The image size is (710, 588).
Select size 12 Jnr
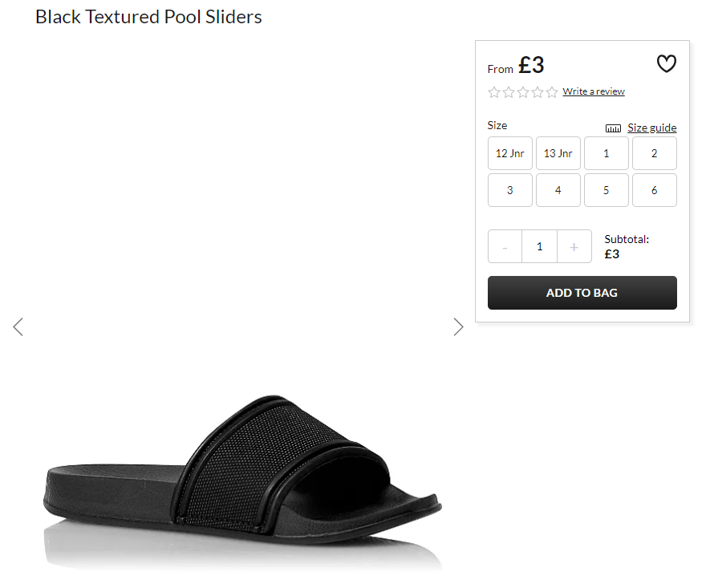(510, 153)
